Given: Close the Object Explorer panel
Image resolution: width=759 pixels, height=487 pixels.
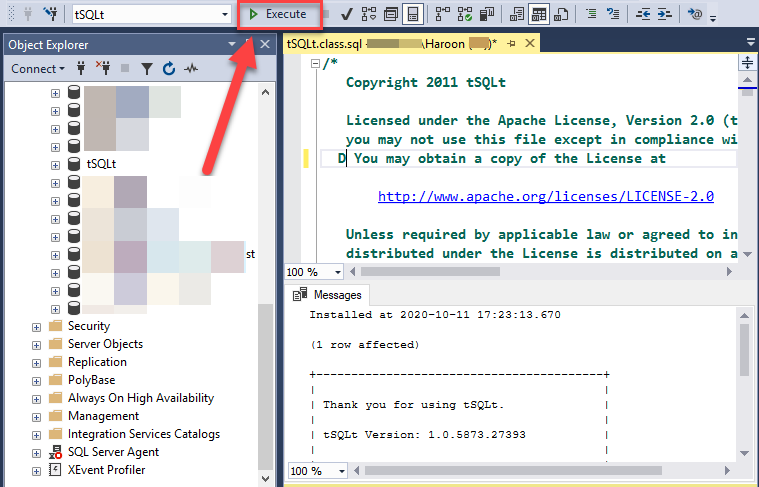Looking at the screenshot, I should [265, 44].
